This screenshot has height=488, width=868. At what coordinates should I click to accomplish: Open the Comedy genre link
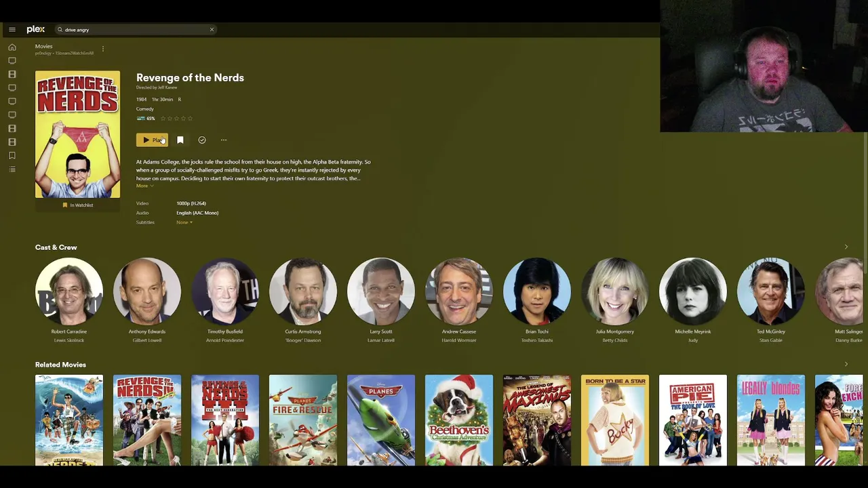[144, 109]
